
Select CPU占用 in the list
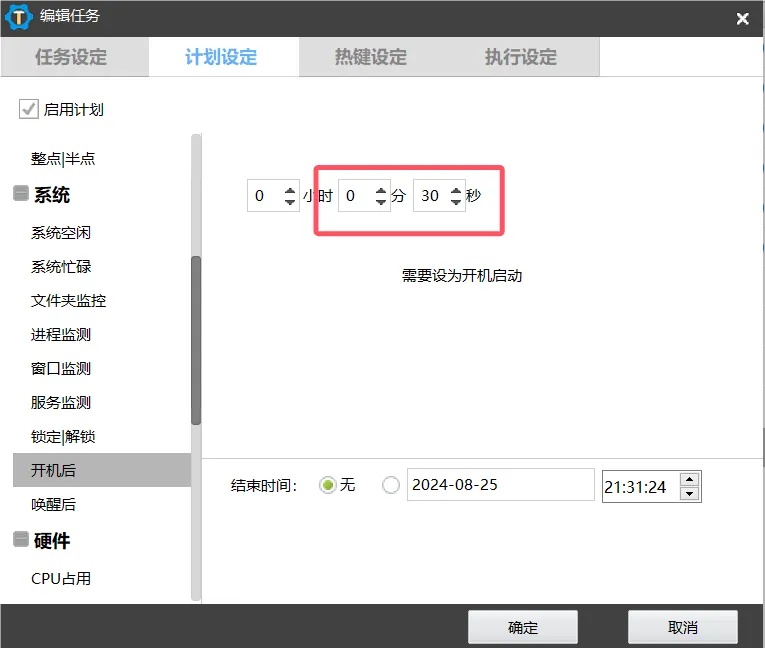(61, 578)
